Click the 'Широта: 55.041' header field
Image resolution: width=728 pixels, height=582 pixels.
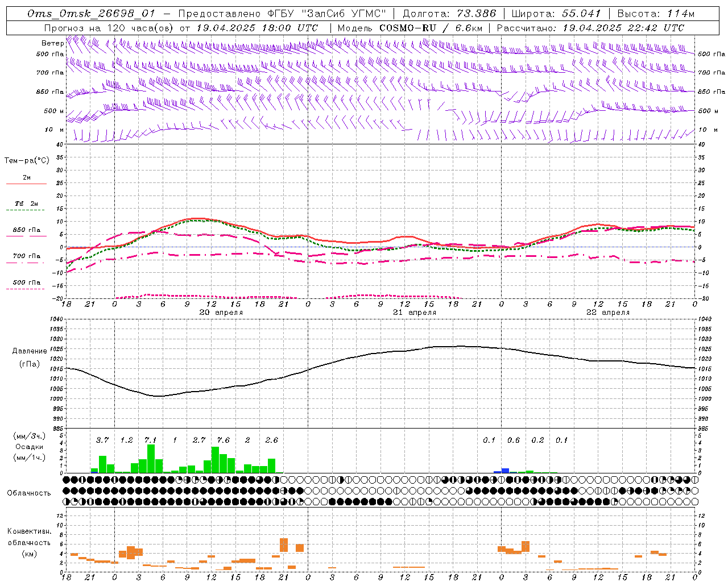[x=556, y=14]
